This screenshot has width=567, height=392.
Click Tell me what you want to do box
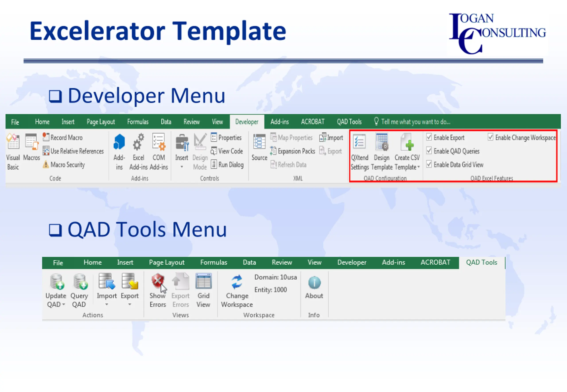[x=412, y=122]
